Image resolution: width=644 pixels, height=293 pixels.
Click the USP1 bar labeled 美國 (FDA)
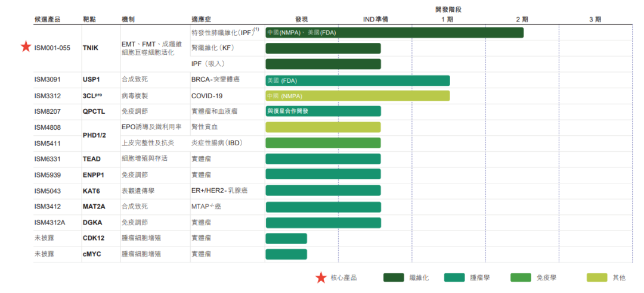[357, 80]
